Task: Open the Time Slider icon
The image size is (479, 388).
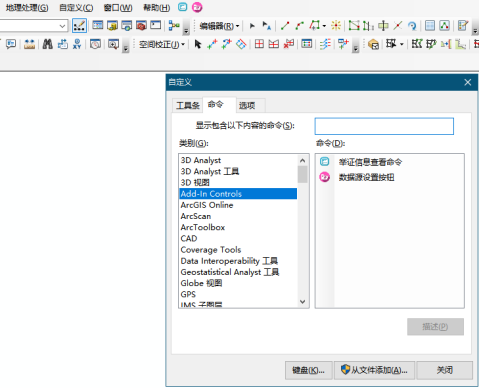Action: (95, 44)
